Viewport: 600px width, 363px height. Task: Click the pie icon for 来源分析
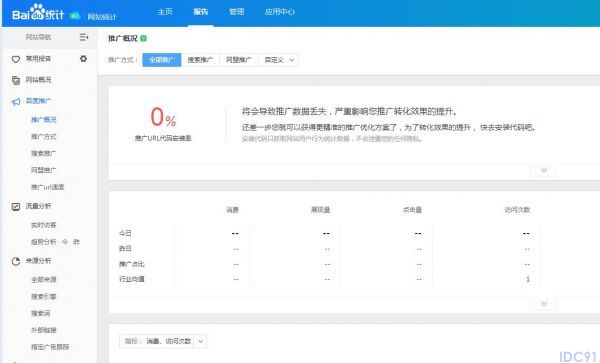(16, 261)
